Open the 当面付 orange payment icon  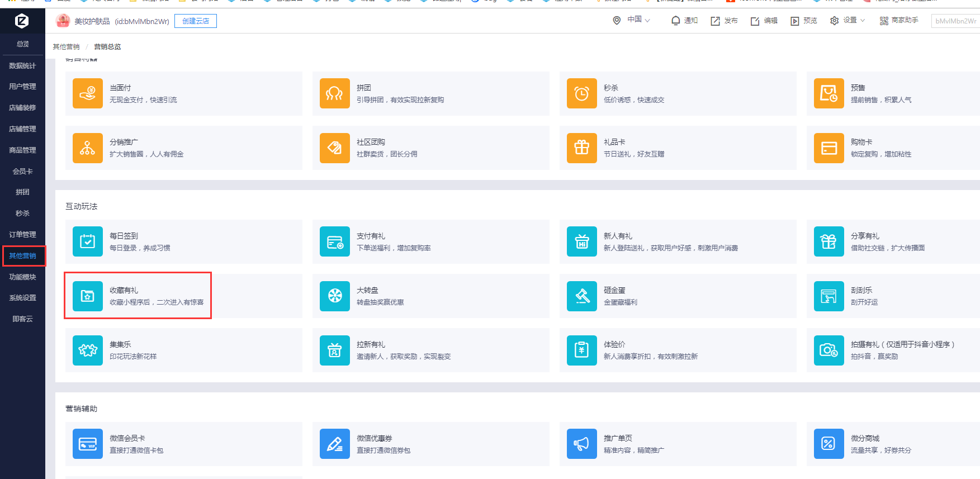click(88, 93)
